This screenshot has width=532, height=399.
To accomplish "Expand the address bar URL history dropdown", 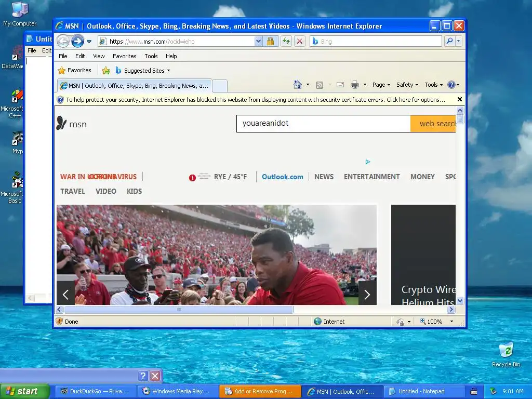I will pos(258,42).
